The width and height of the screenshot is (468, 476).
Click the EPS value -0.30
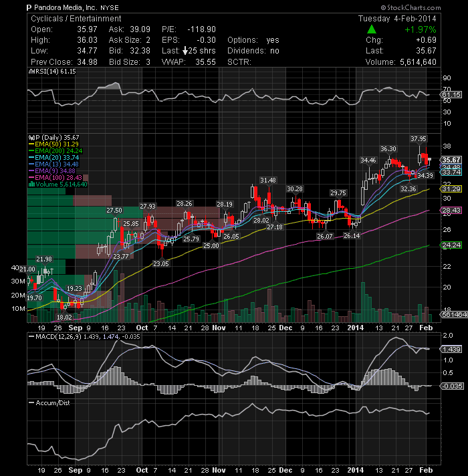(206, 40)
